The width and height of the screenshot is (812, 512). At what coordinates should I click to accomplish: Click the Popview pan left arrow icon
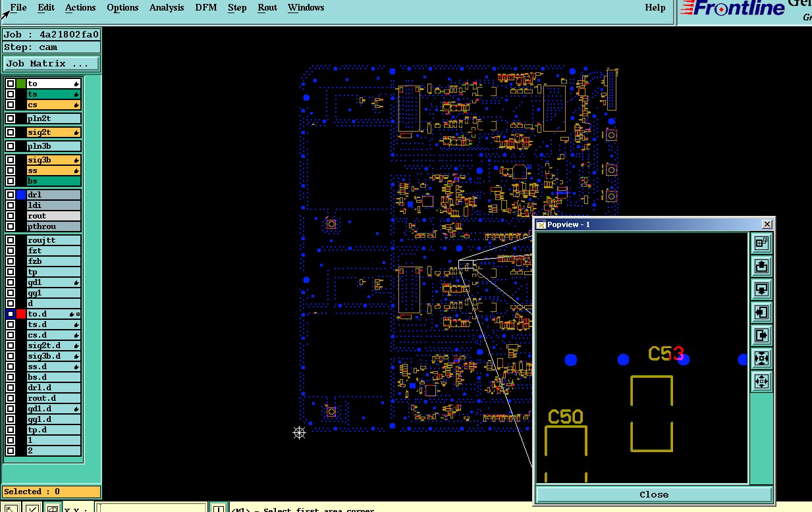[x=762, y=312]
